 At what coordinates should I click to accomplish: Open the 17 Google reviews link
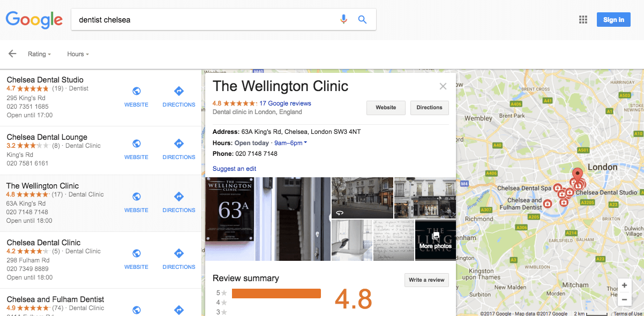pos(285,103)
